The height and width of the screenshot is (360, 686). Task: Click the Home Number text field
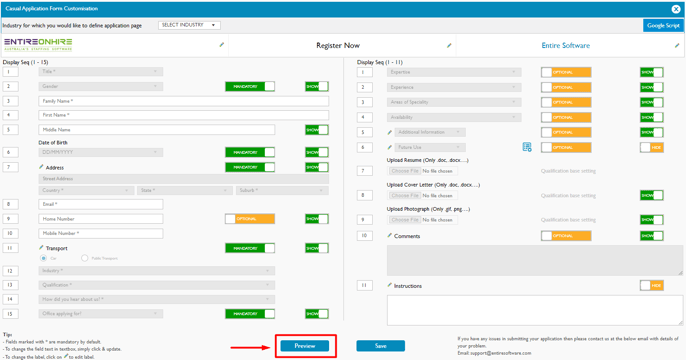[101, 219]
